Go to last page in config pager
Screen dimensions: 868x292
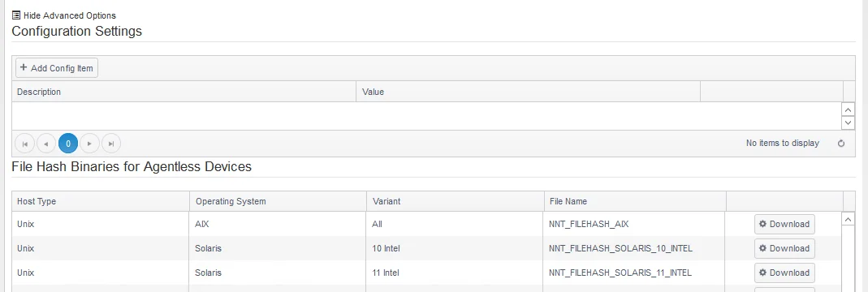pyautogui.click(x=110, y=144)
